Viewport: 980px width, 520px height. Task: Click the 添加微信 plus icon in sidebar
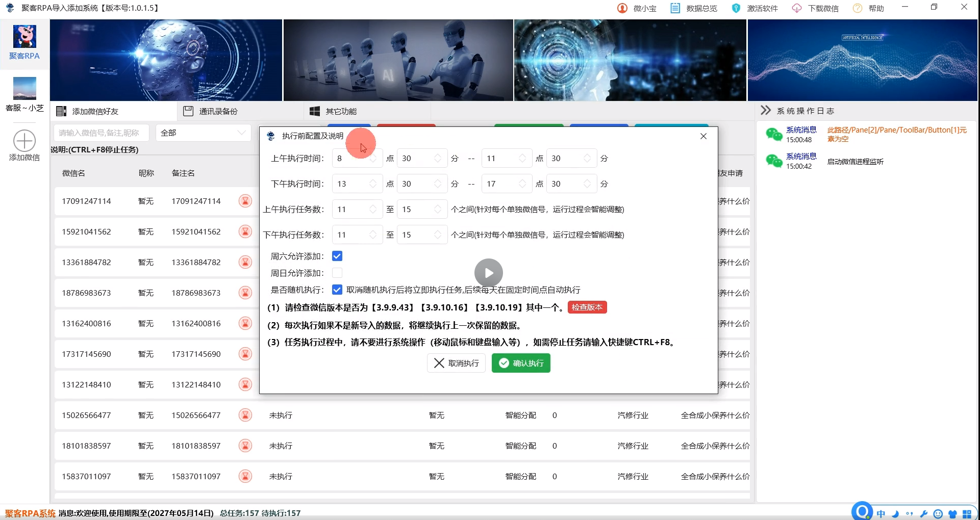click(x=24, y=140)
